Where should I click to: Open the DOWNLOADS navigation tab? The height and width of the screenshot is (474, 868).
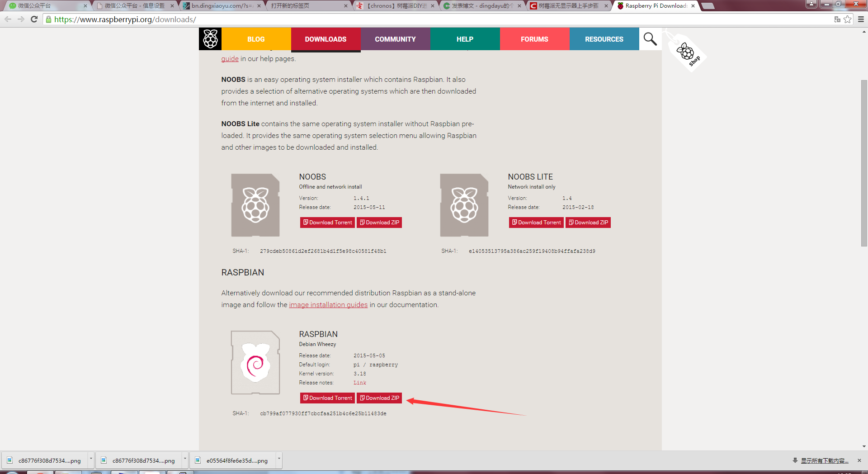pyautogui.click(x=325, y=39)
